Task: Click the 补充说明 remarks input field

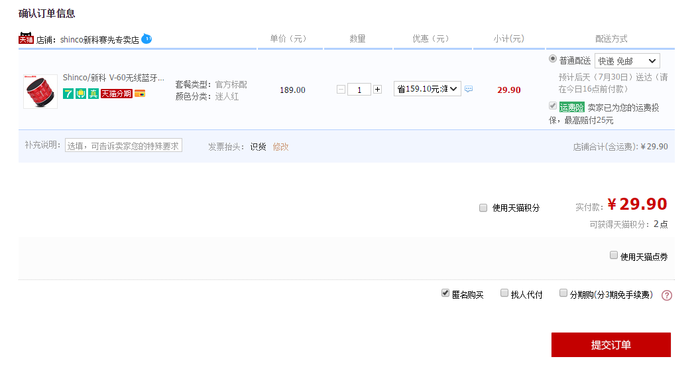Action: pyautogui.click(x=124, y=146)
